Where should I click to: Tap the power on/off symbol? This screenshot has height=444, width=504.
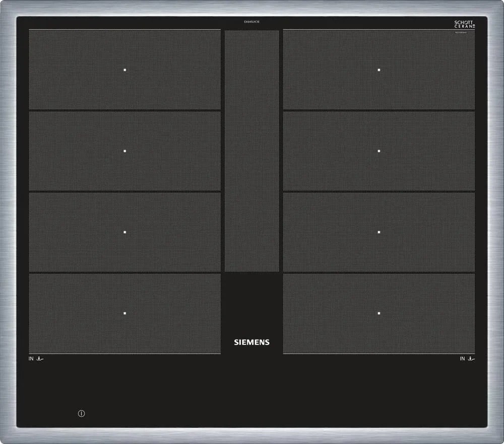pos(81,413)
